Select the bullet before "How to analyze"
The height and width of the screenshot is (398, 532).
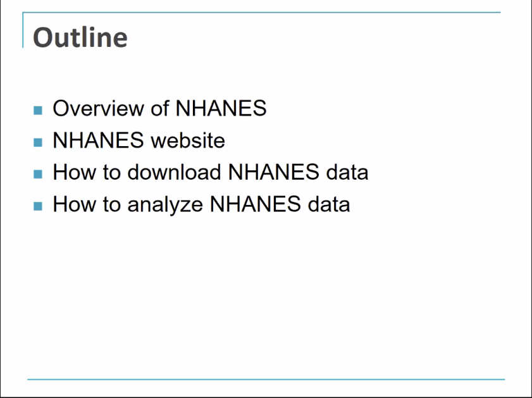38,206
